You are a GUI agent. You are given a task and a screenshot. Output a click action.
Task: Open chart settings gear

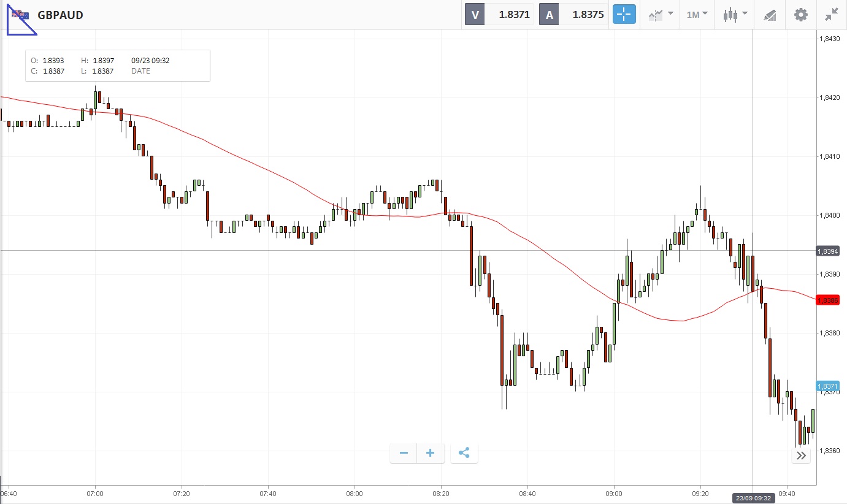[801, 15]
